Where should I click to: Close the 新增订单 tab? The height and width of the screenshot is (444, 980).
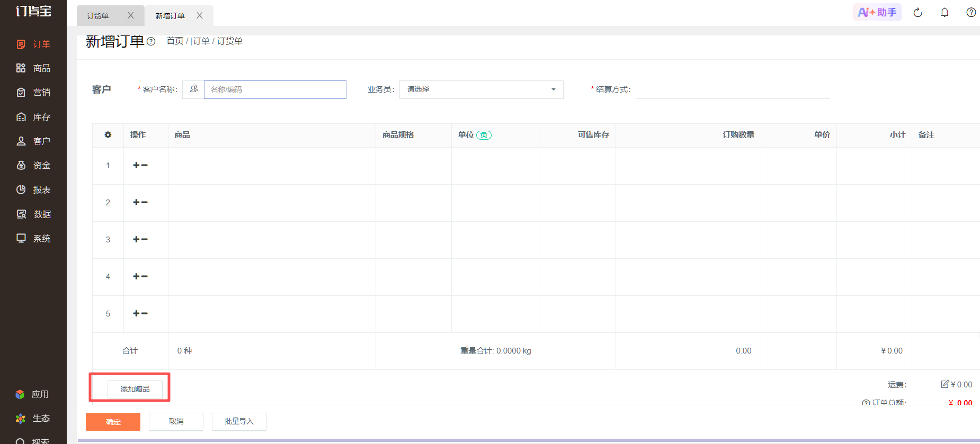(199, 15)
